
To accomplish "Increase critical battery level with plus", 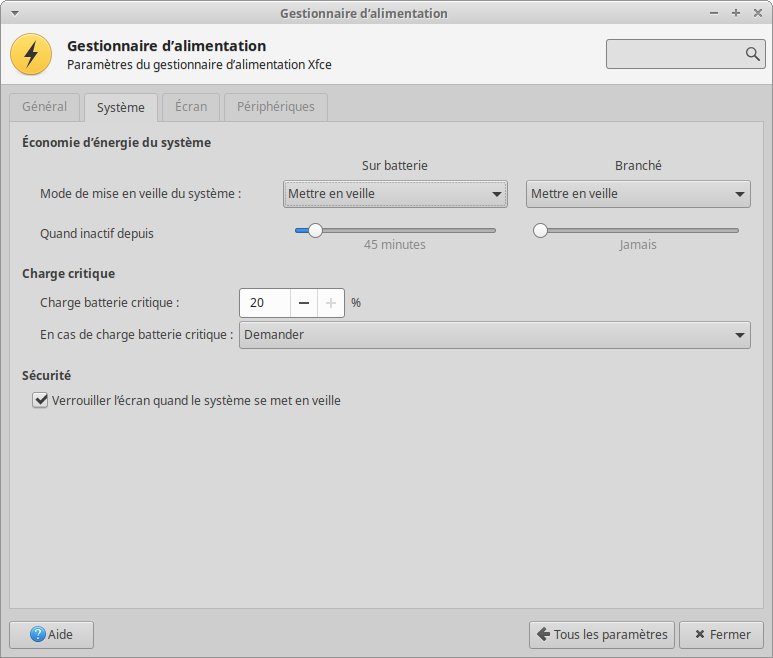I will point(331,303).
